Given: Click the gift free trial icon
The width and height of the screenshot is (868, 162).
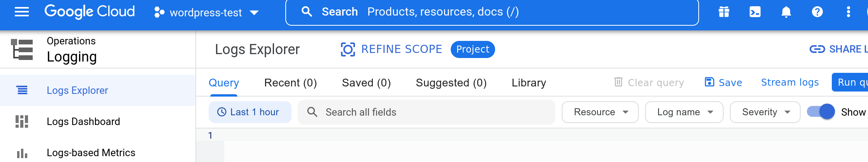Looking at the screenshot, I should point(724,12).
